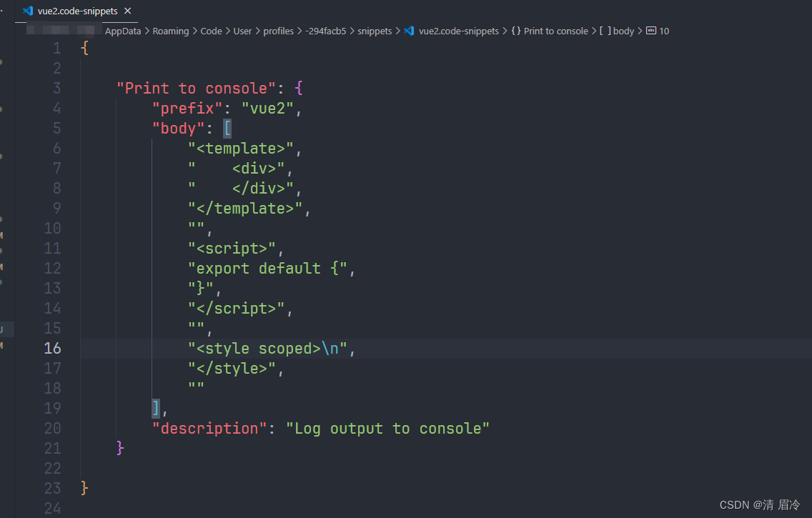Click the "vue2" string value
812x518 pixels.
pyautogui.click(x=267, y=108)
